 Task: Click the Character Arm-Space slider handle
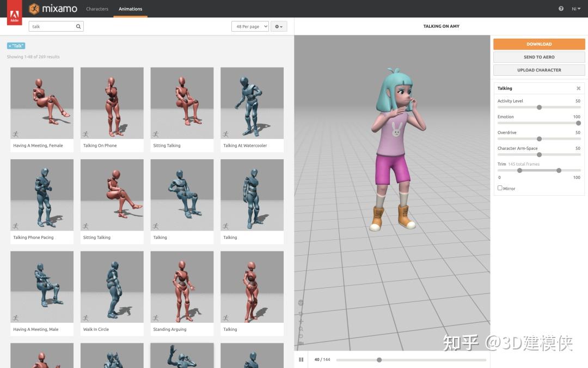pyautogui.click(x=539, y=155)
